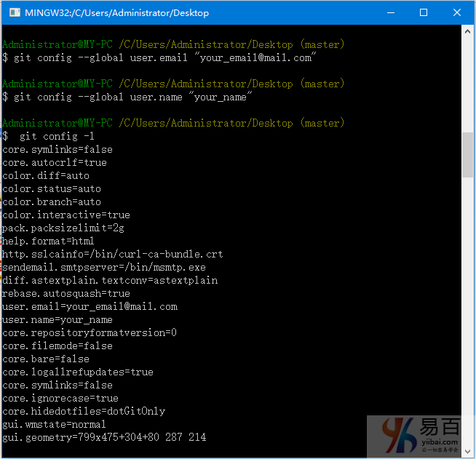Click the core.hidedotfiles=dotGitOnly line
476x459 pixels.
click(x=84, y=411)
